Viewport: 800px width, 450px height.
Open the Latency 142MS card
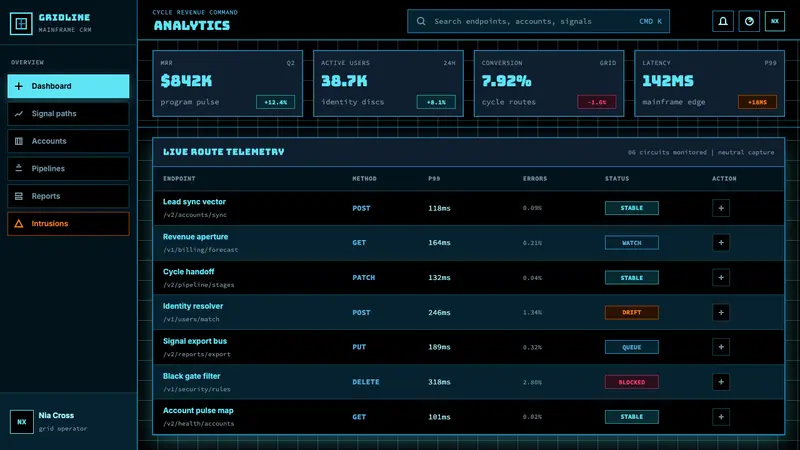[x=709, y=84]
